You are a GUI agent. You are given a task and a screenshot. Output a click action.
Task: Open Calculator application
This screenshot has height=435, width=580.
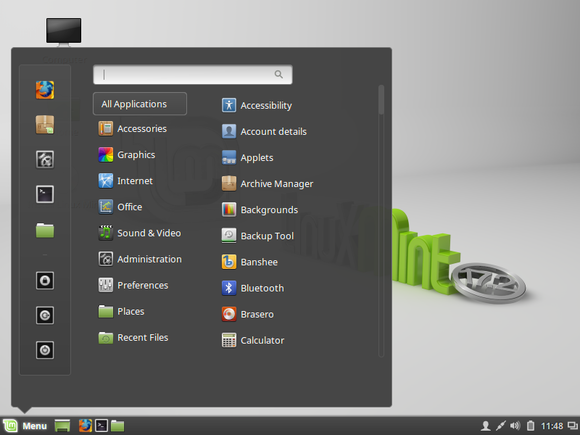pyautogui.click(x=253, y=340)
